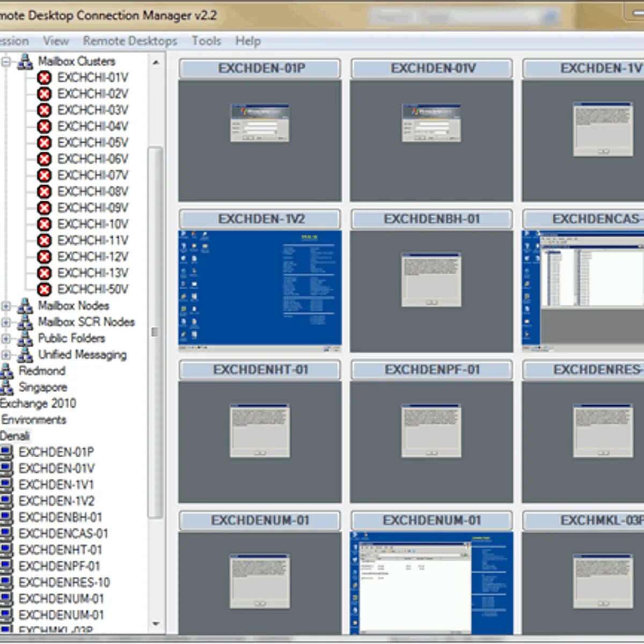Expand the Public Folders tree node
The image size is (644, 644).
[6, 339]
